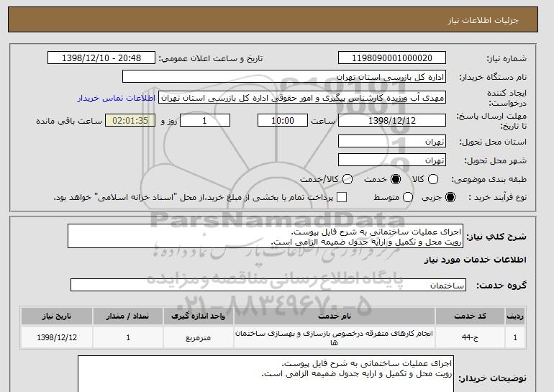Click the توضیحات خریدار text area
The height and width of the screenshot is (392, 554).
pyautogui.click(x=265, y=374)
